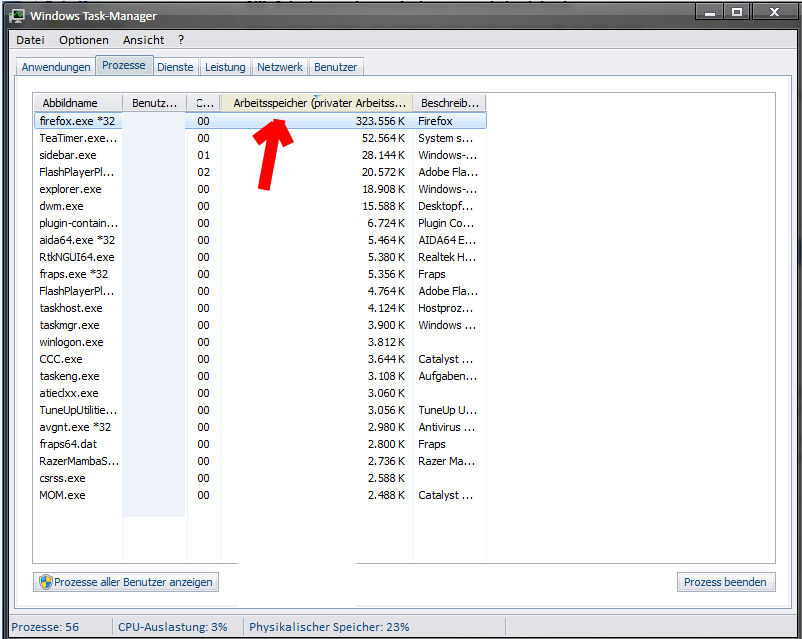This screenshot has height=639, width=802.
Task: Click CPU-Auslastung: 3% status entry
Action: click(172, 627)
